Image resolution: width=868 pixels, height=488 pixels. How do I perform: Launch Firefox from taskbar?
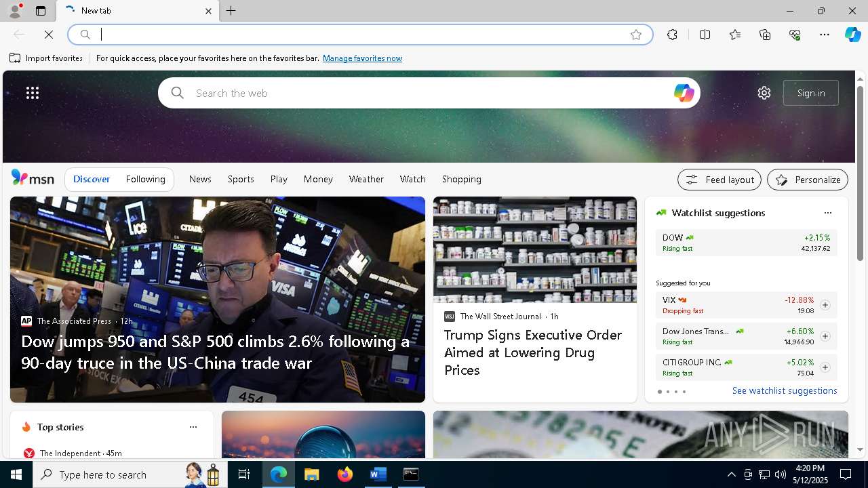point(344,474)
